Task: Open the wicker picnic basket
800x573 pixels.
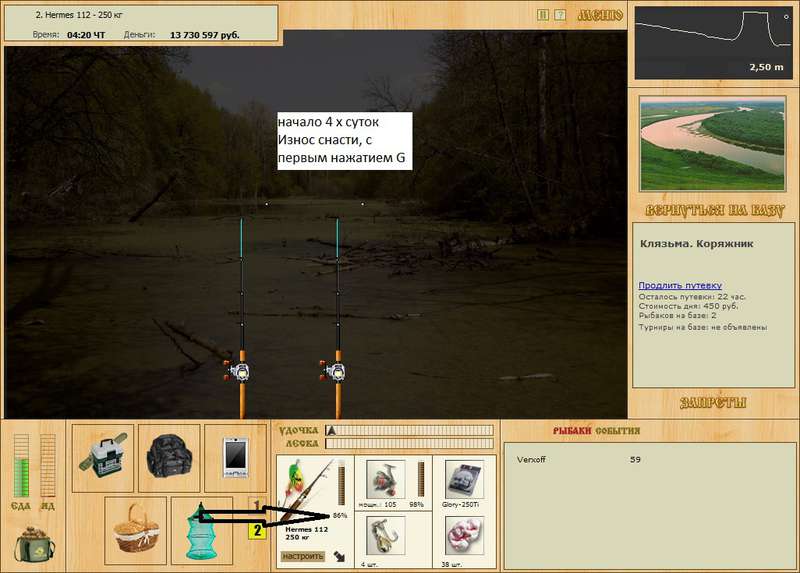Action: tap(136, 530)
